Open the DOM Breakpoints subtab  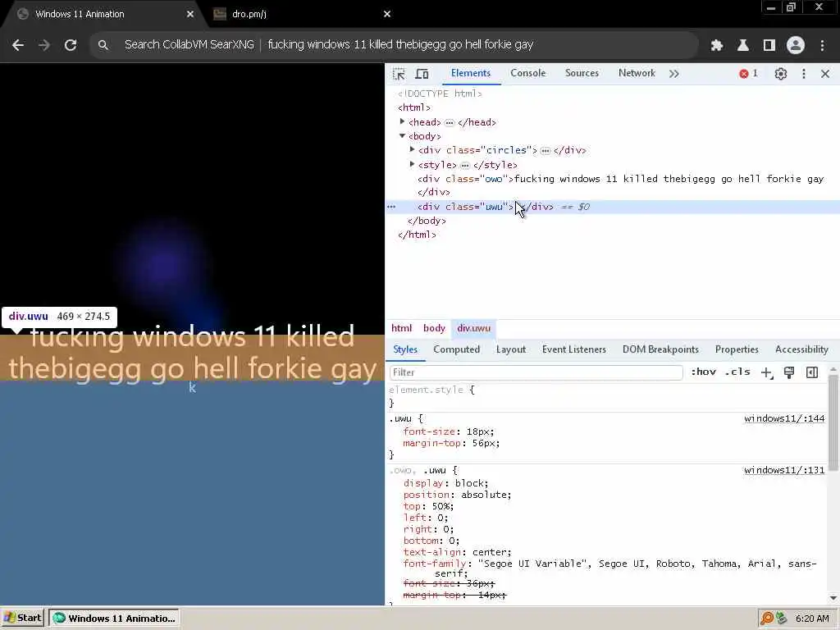tap(660, 349)
